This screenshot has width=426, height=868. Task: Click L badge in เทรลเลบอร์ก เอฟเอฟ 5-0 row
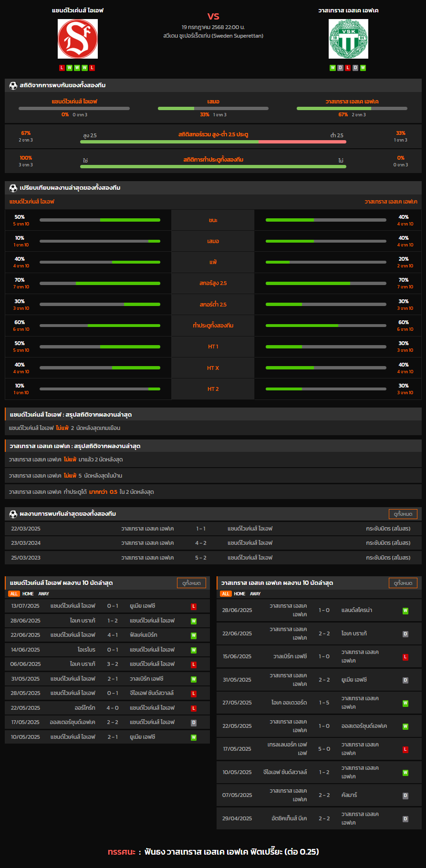coord(405,749)
